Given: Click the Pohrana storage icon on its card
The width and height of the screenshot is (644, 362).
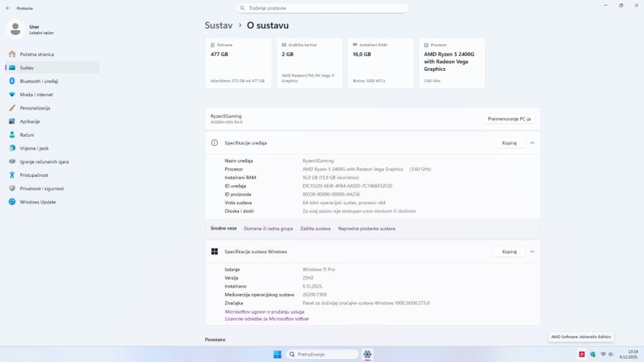Looking at the screenshot, I should coord(213,45).
